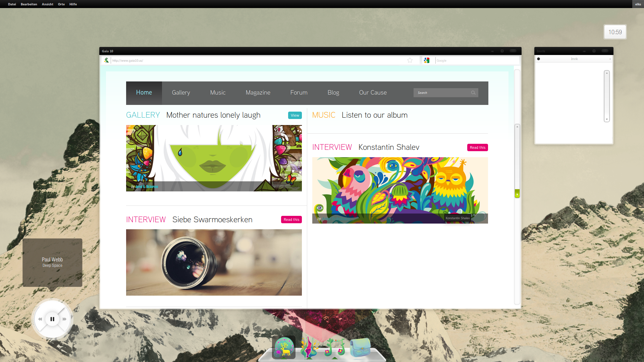
Task: Click the pause button on music player
Action: point(52,319)
